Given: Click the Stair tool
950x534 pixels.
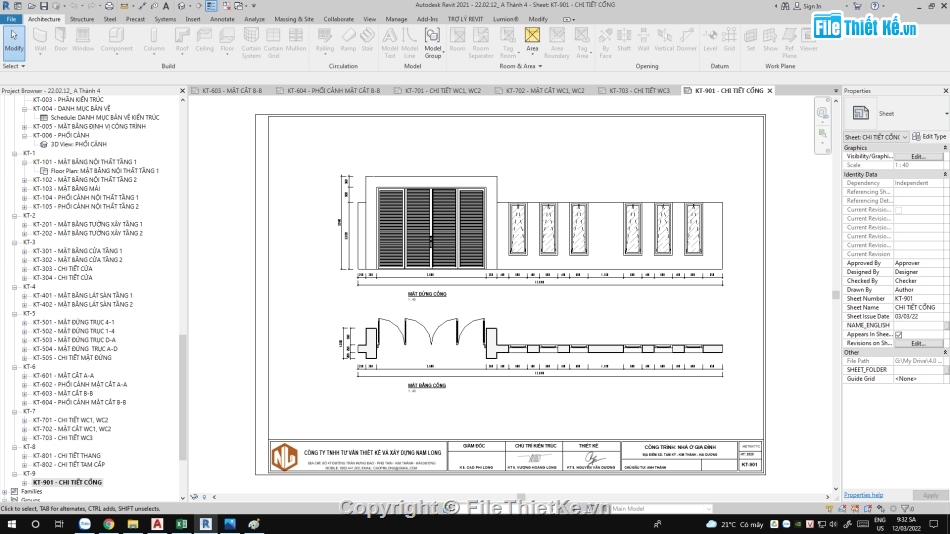Looking at the screenshot, I should (367, 41).
